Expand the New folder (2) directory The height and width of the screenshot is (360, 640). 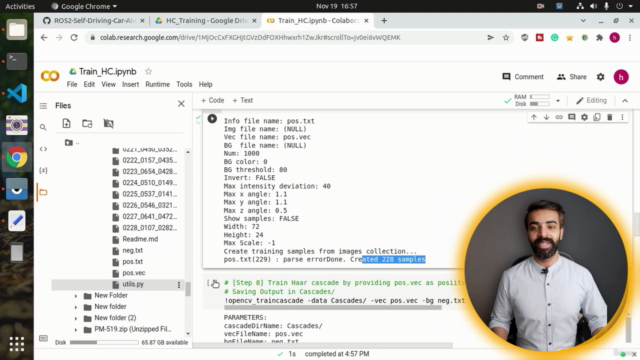tap(76, 318)
